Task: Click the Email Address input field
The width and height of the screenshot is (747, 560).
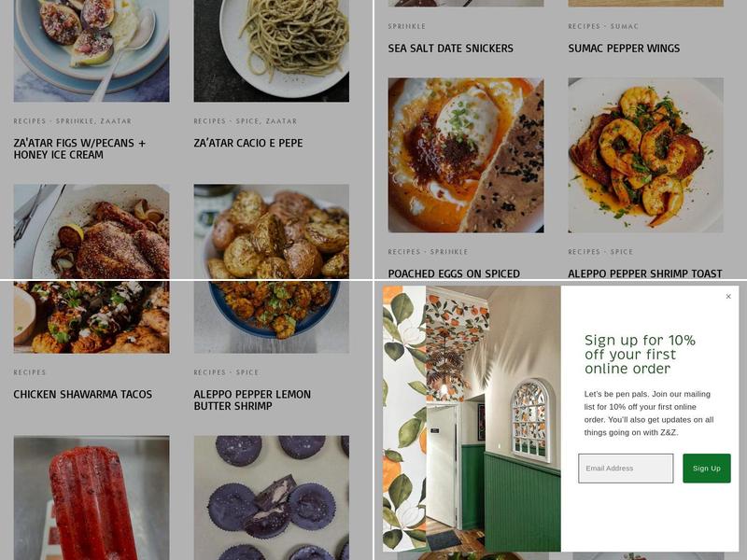Action: 626,469
